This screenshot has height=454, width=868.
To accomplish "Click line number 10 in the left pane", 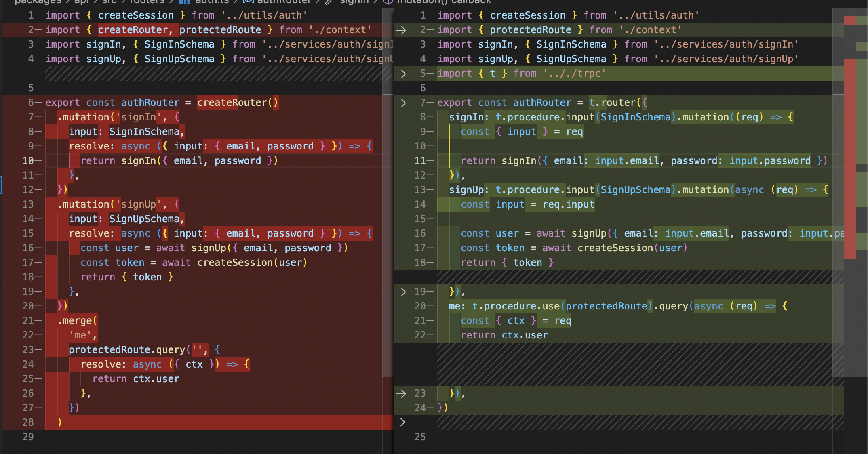I will tap(28, 161).
